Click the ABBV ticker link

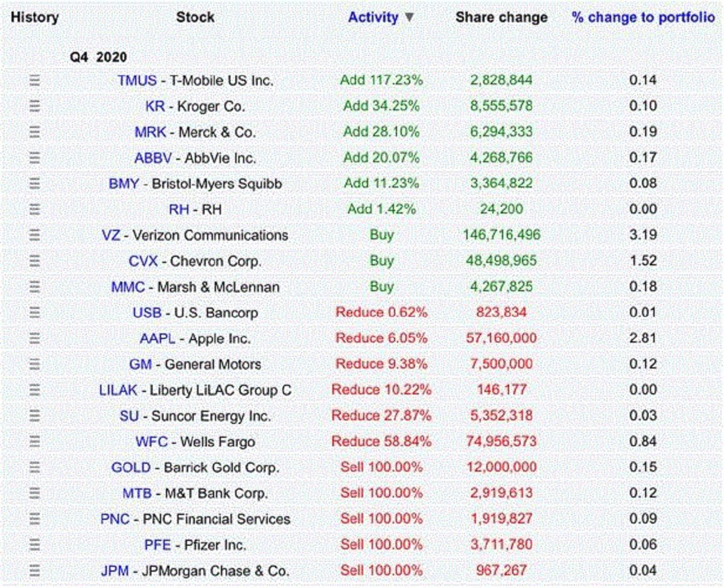point(151,158)
